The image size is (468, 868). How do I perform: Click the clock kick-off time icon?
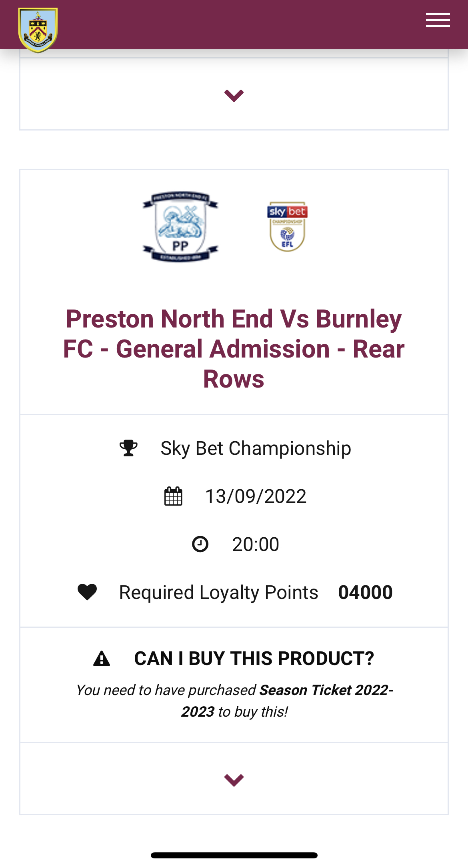[200, 544]
